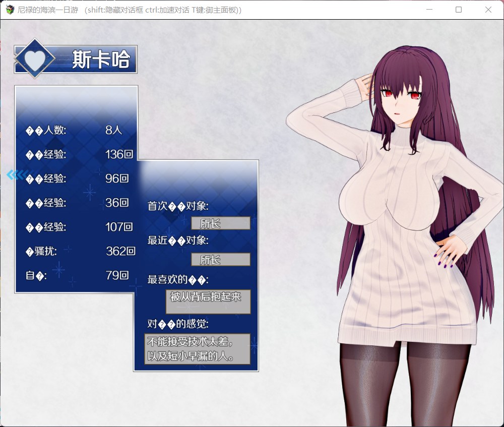This screenshot has height=427, width=504.
Task: Click the heart icon beside the character name
Action: (x=35, y=60)
